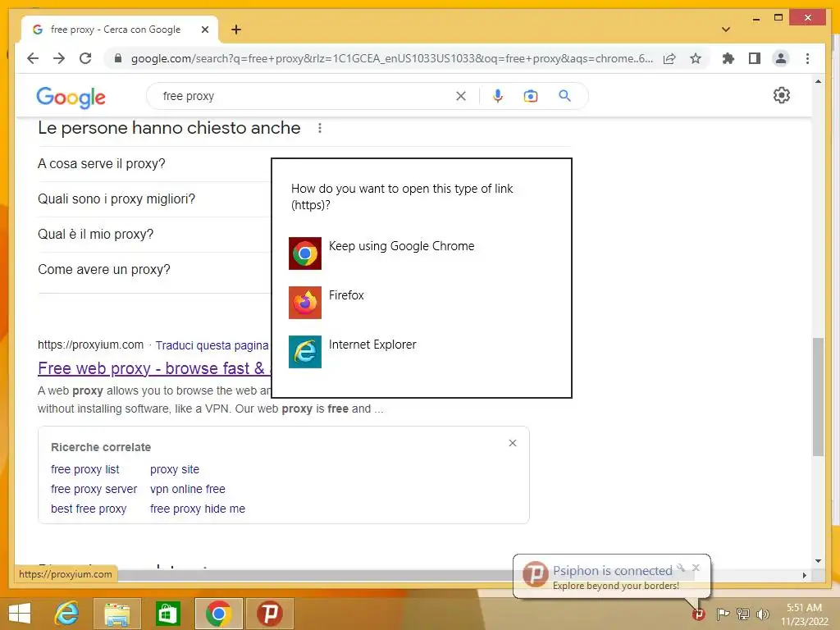This screenshot has width=840, height=630.
Task: Toggle Chrome side panel icon
Action: [755, 58]
